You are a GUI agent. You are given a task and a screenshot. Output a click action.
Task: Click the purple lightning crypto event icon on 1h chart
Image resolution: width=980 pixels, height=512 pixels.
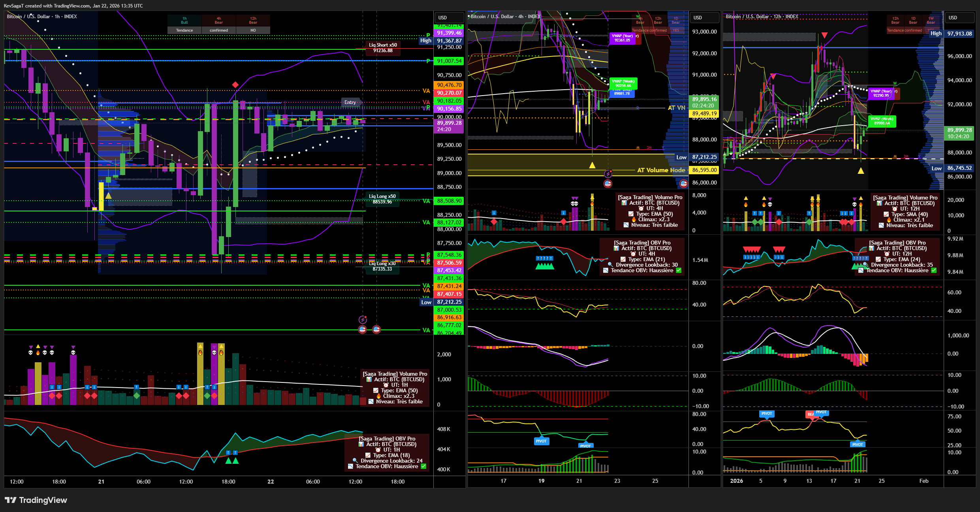(x=363, y=320)
